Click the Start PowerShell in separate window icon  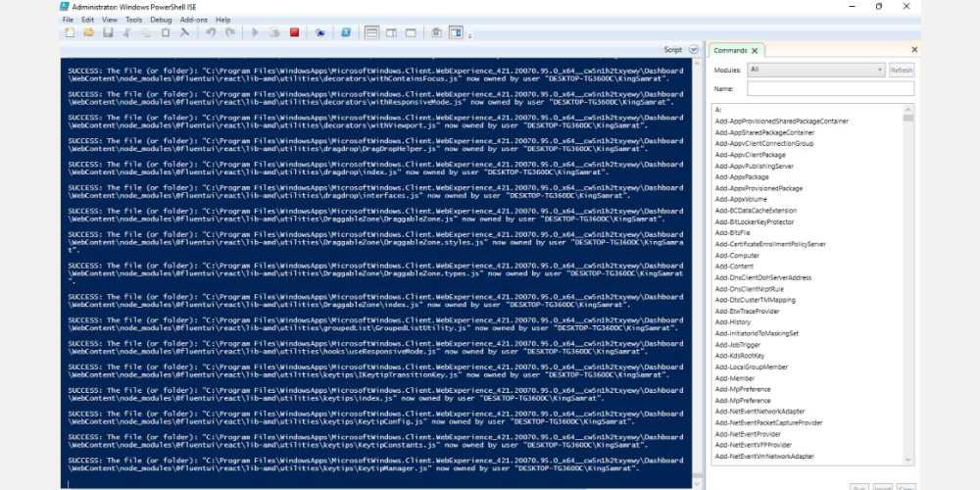[x=346, y=32]
